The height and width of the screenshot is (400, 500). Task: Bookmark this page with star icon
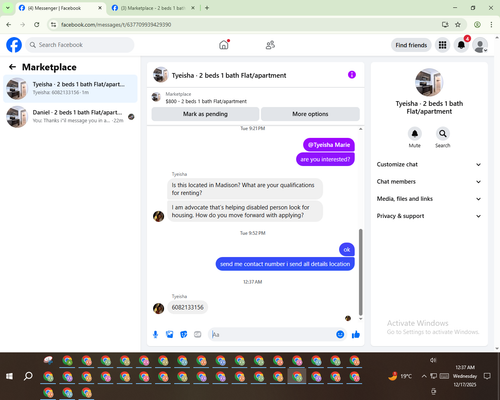tap(458, 25)
